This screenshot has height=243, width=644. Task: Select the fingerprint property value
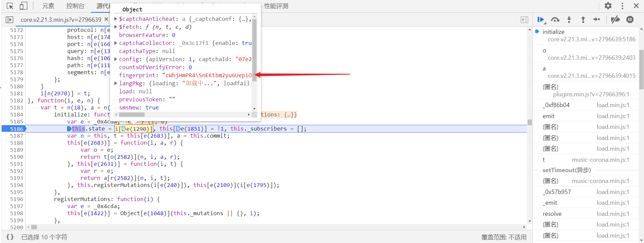pos(207,75)
